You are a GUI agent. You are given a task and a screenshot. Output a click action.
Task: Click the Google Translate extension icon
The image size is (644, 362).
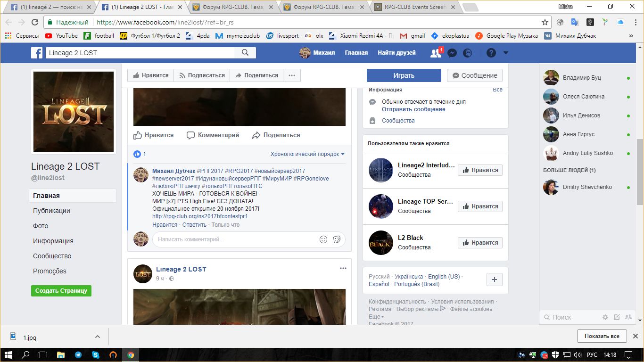pos(575,22)
